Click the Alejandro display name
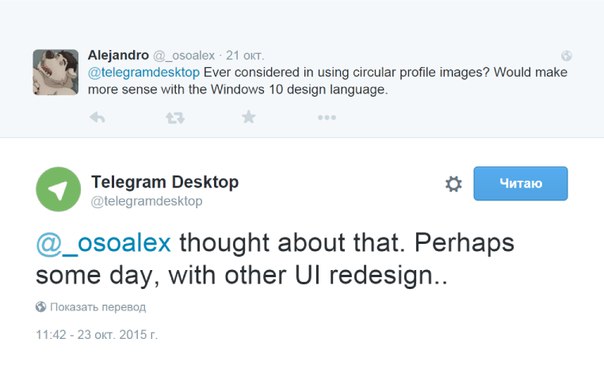Image resolution: width=604 pixels, height=392 pixels. tap(118, 55)
